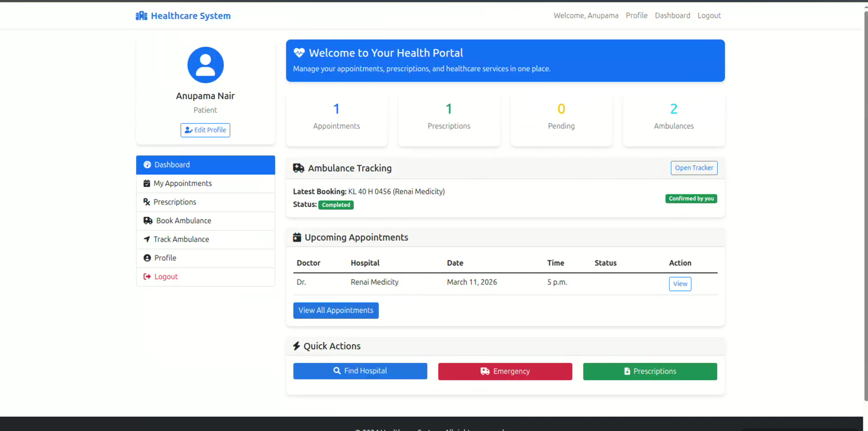Click the Welcome, Anupama text in navbar

coord(586,16)
